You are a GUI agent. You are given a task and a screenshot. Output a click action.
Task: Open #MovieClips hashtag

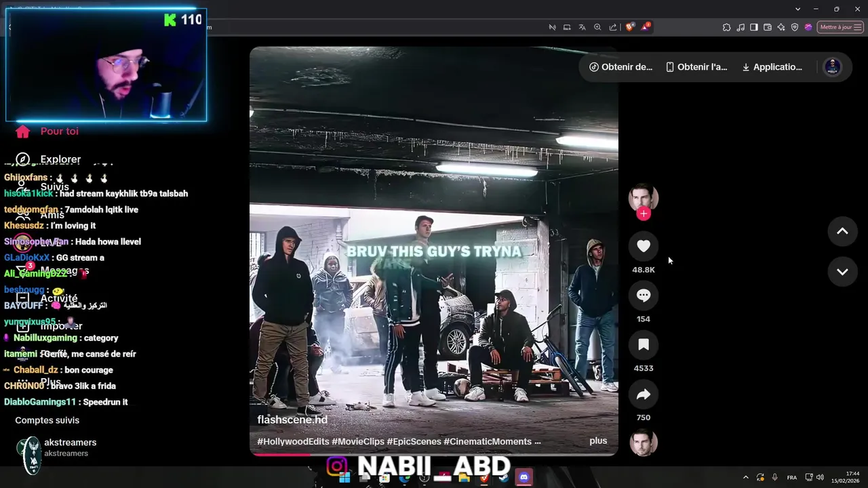358,441
